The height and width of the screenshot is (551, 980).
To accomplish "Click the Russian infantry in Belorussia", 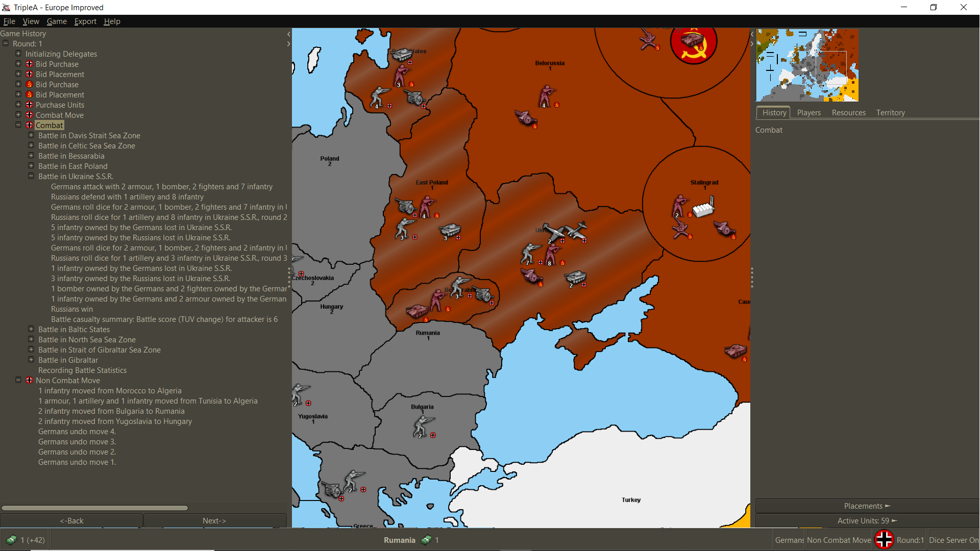I will pyautogui.click(x=547, y=96).
